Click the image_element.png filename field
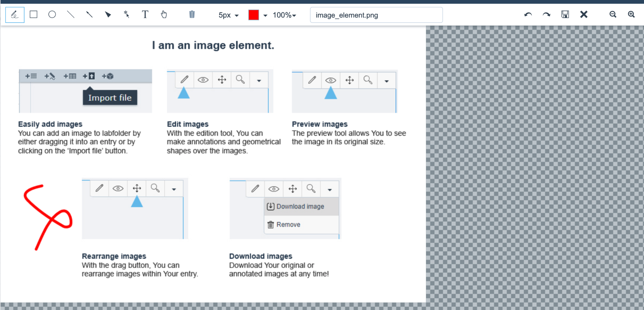This screenshot has width=644, height=310. click(376, 15)
